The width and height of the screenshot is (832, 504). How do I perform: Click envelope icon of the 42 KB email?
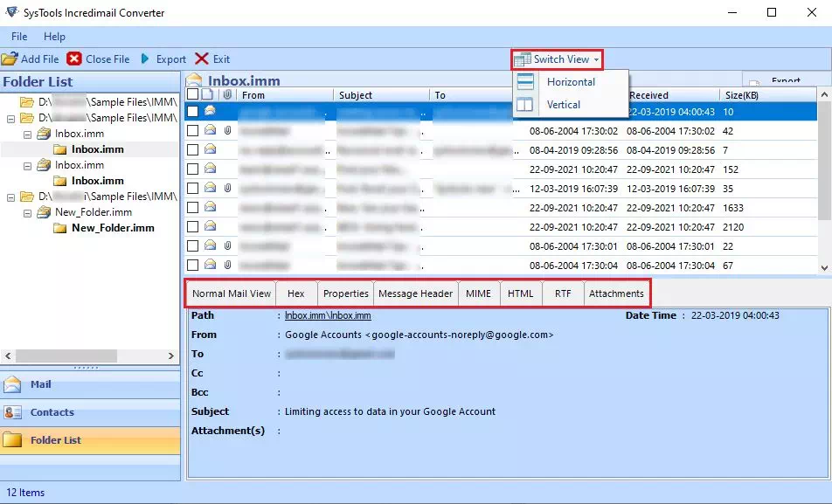click(x=210, y=130)
